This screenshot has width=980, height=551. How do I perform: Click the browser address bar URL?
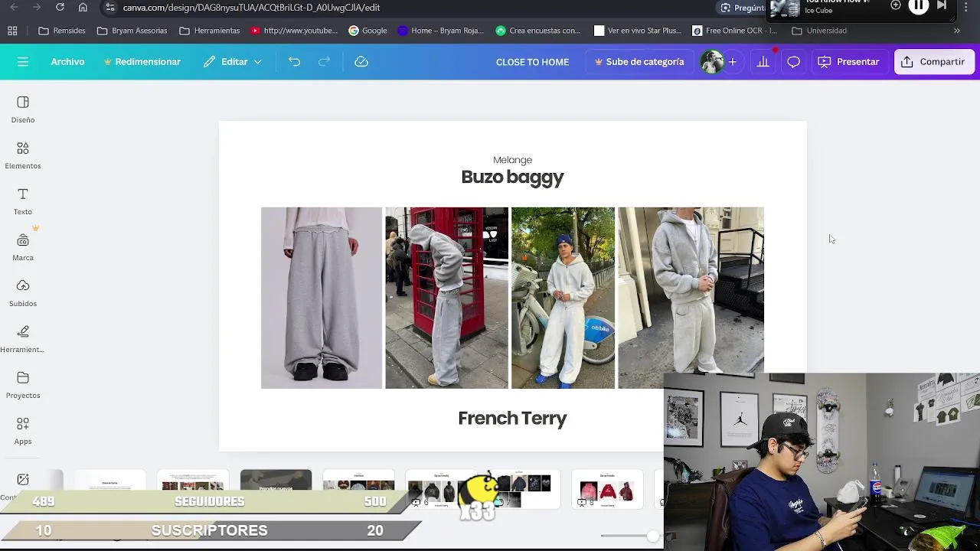(251, 7)
